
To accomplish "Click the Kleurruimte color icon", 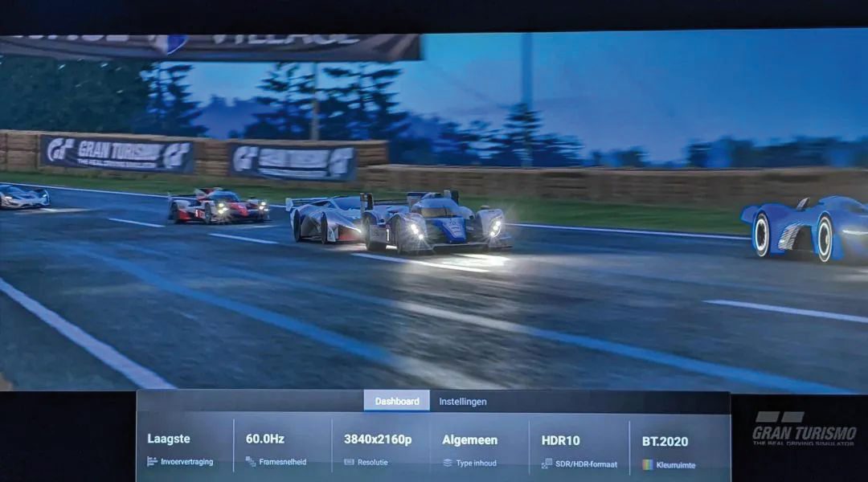I will pos(647,465).
